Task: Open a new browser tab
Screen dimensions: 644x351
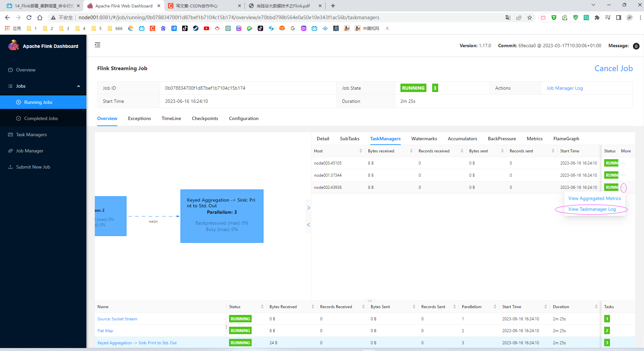Action: pos(333,6)
